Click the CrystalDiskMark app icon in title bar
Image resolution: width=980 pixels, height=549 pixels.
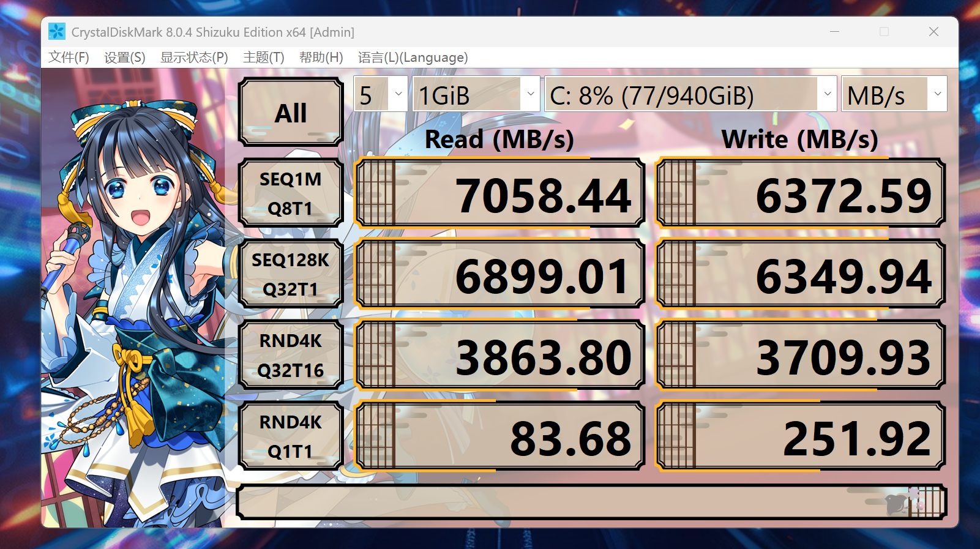click(57, 32)
